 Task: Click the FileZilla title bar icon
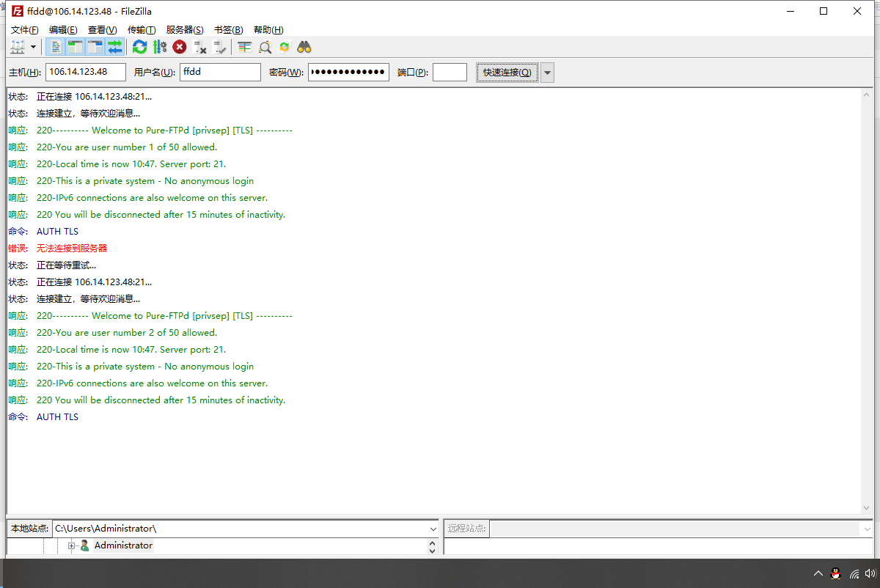16,11
